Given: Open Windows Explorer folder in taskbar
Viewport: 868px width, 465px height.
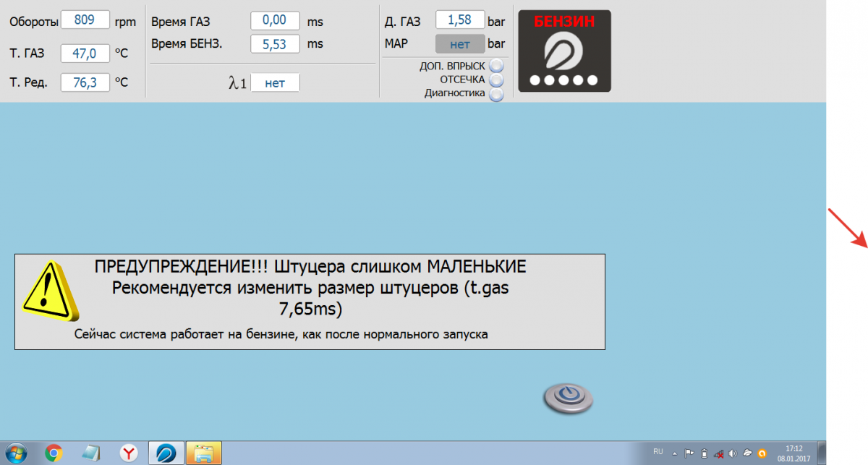Looking at the screenshot, I should coord(204,453).
